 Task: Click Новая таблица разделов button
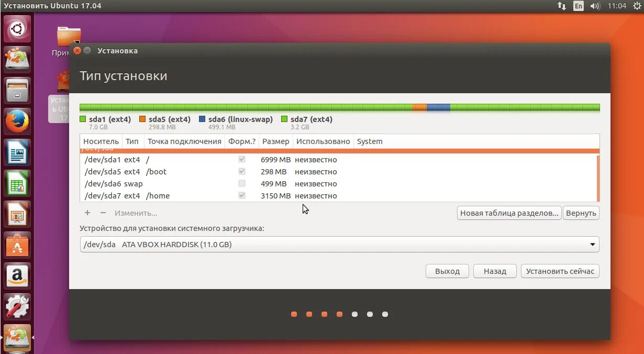click(x=509, y=213)
